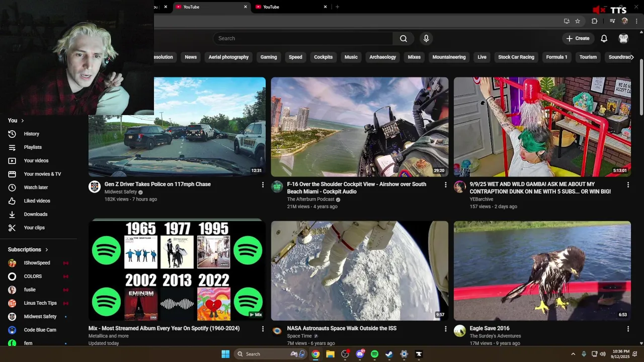Open the taskbar clock and date
The image size is (644, 362).
coord(621,354)
